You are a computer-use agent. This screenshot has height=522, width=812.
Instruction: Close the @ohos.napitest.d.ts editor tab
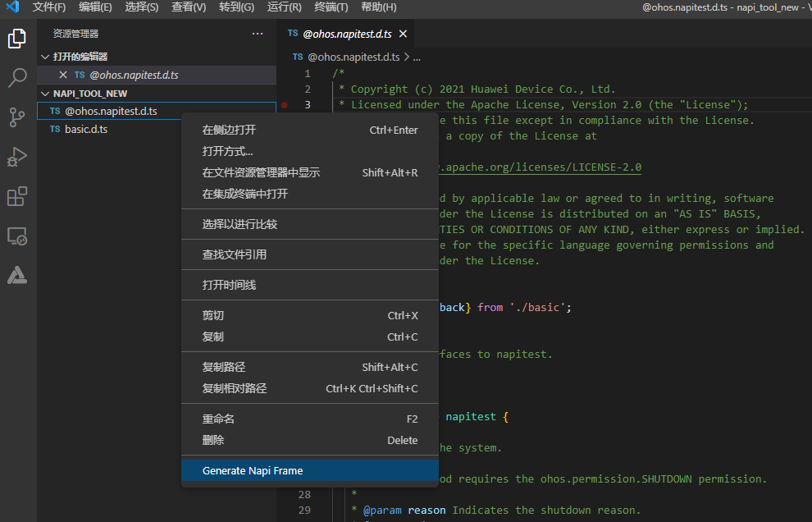(403, 34)
